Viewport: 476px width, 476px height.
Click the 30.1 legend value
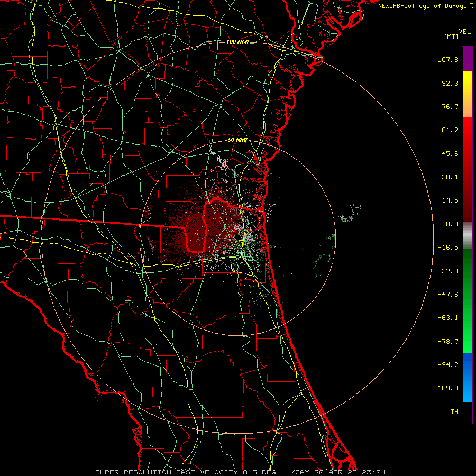[x=450, y=177]
